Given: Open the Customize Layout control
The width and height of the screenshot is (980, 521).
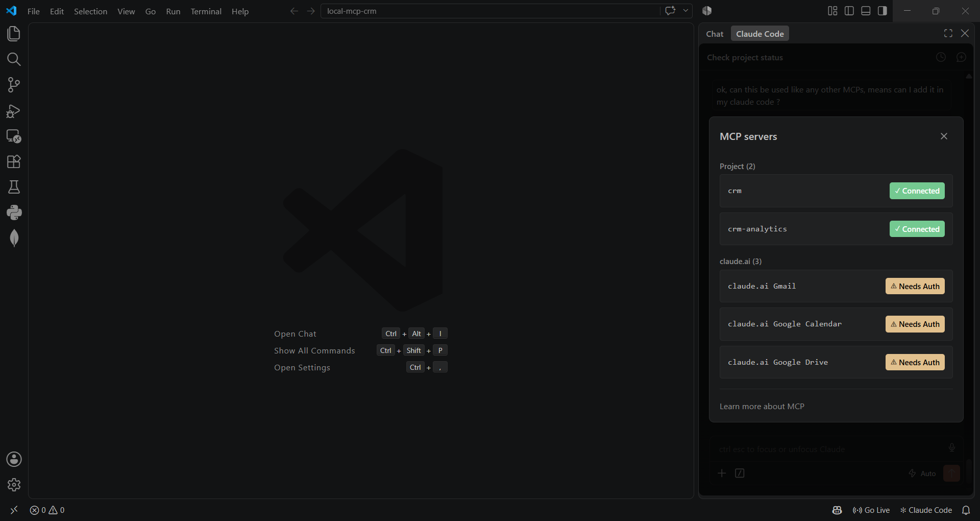Looking at the screenshot, I should click(832, 11).
